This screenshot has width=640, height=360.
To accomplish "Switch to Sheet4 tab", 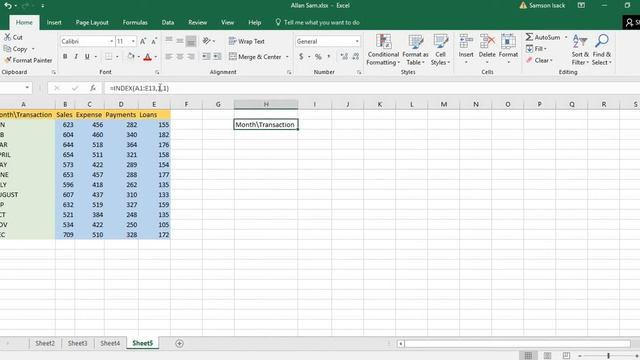I will [x=110, y=343].
